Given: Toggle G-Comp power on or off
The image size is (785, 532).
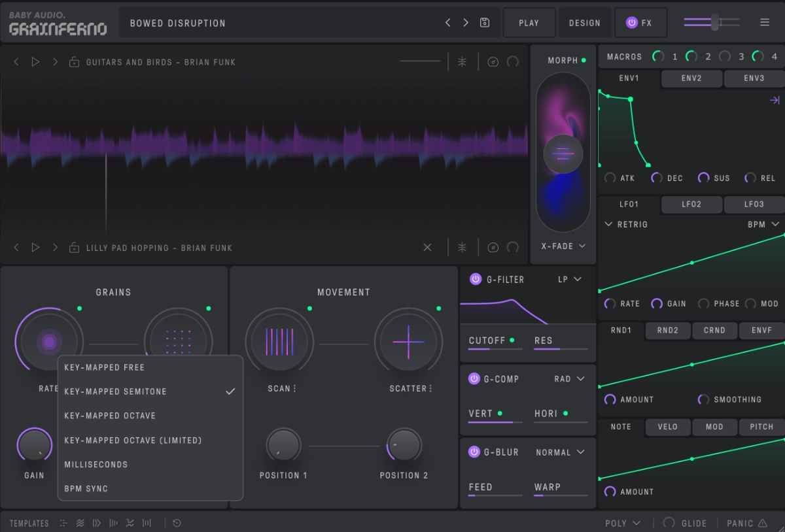Looking at the screenshot, I should click(x=476, y=378).
